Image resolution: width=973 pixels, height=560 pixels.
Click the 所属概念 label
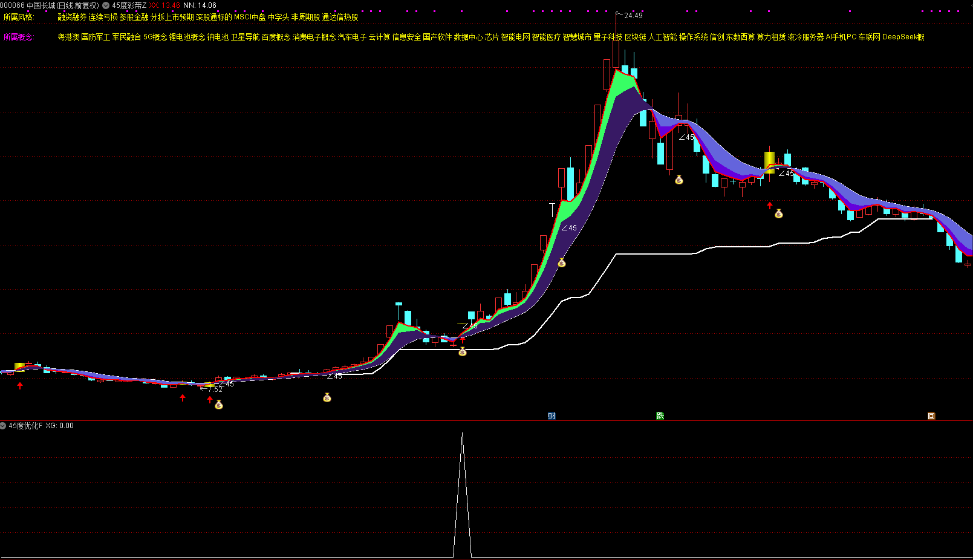19,37
